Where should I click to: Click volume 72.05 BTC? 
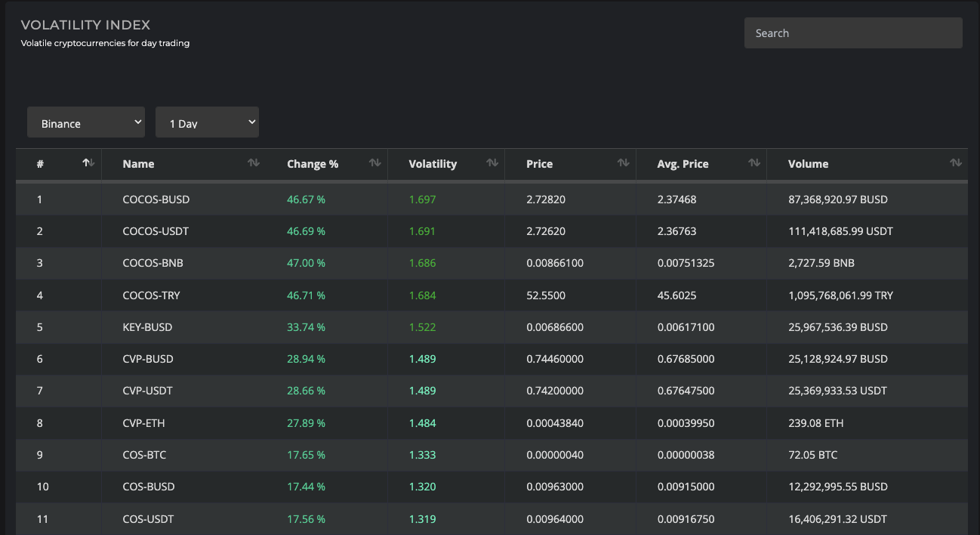[812, 455]
